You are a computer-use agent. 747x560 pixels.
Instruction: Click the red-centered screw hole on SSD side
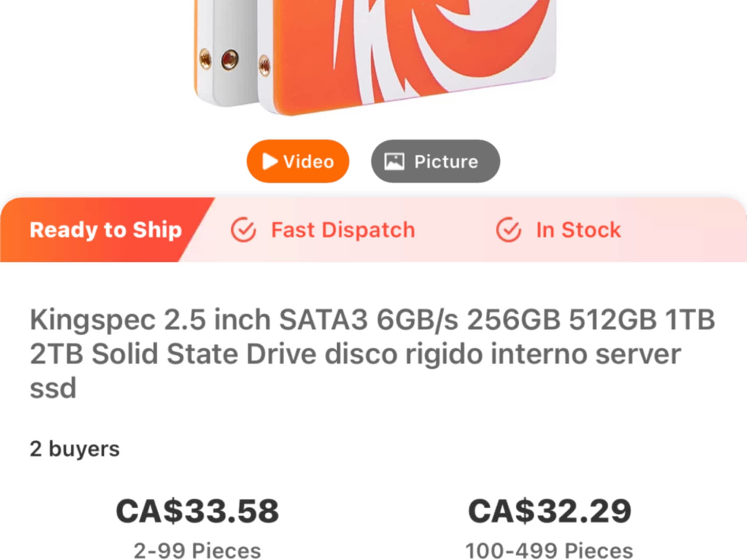[231, 58]
